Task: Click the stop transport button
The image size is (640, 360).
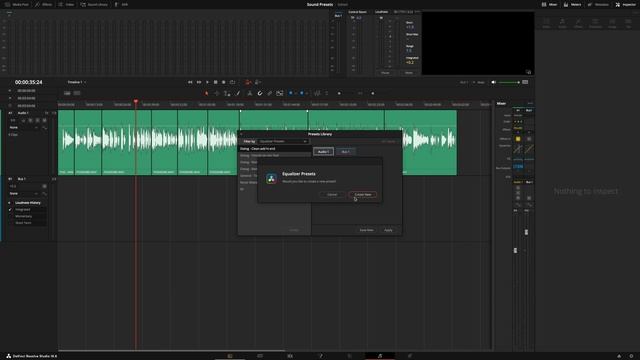Action: click(x=216, y=82)
